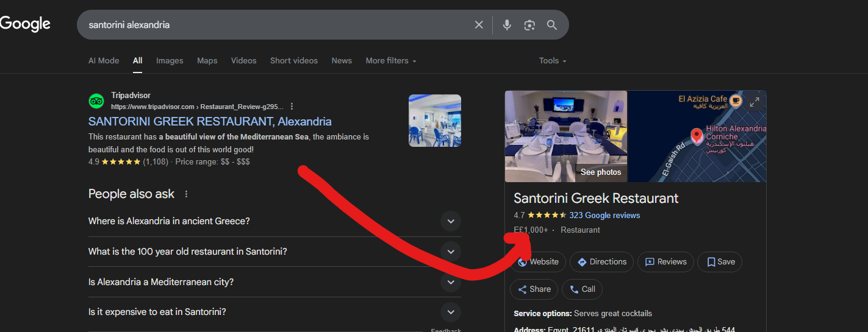Start voice search with the microphone icon
This screenshot has height=332, width=868.
[506, 25]
